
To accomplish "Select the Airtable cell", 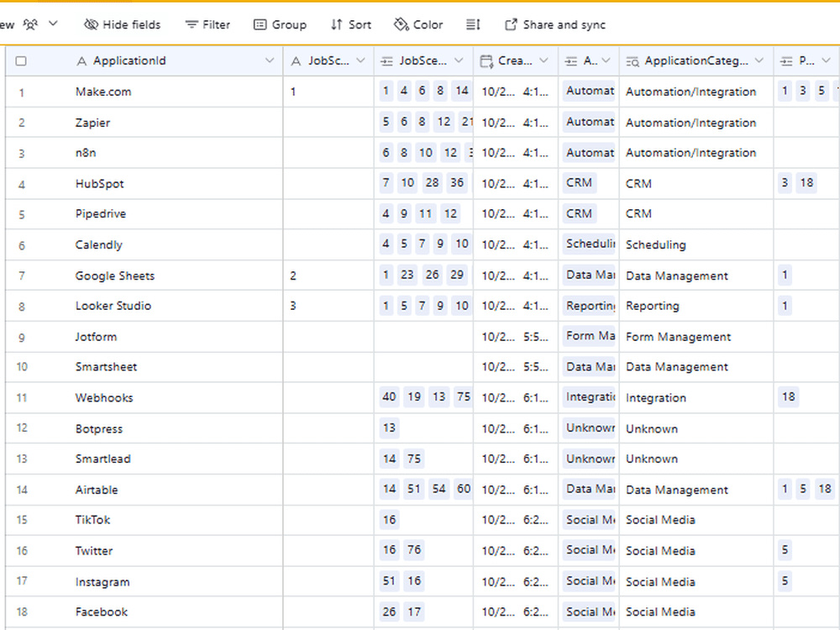I will click(x=176, y=490).
